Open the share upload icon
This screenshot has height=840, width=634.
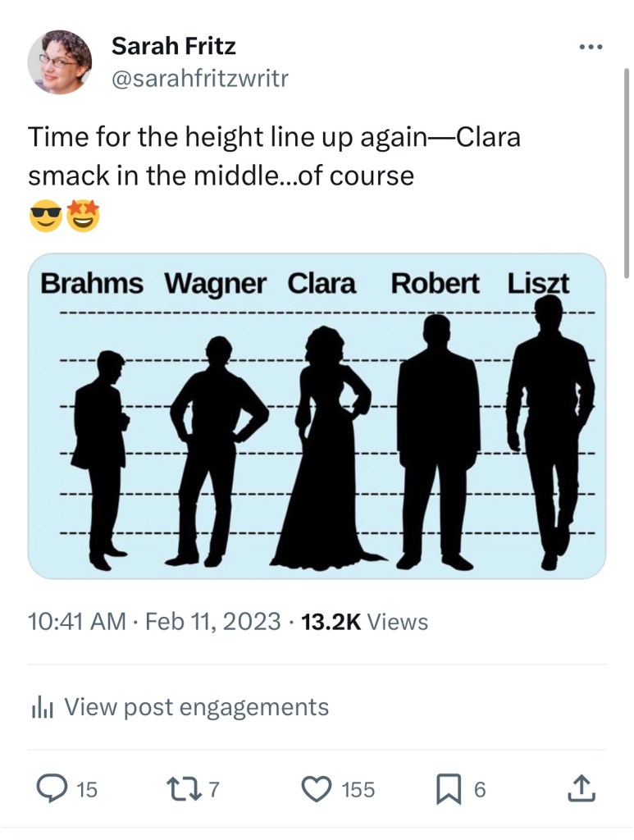click(x=579, y=789)
